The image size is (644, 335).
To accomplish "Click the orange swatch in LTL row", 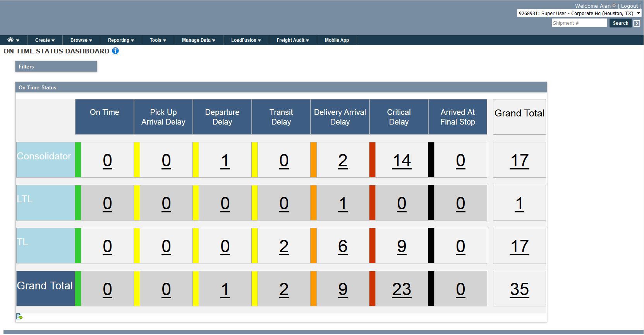I will tap(313, 203).
